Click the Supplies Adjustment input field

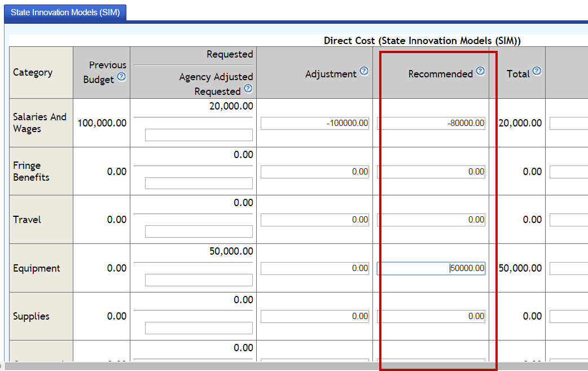[x=315, y=317]
